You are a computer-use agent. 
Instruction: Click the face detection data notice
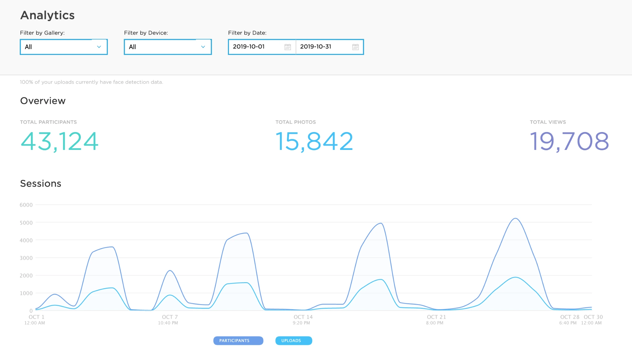point(91,82)
